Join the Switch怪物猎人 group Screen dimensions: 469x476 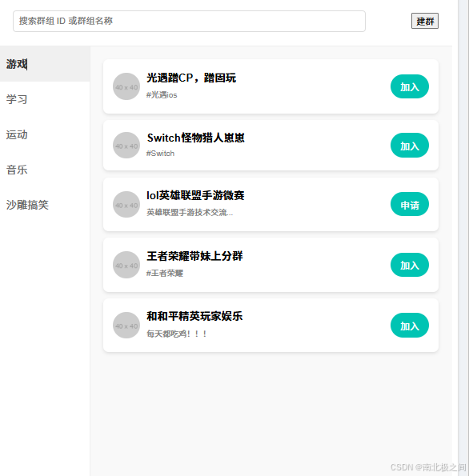[410, 146]
